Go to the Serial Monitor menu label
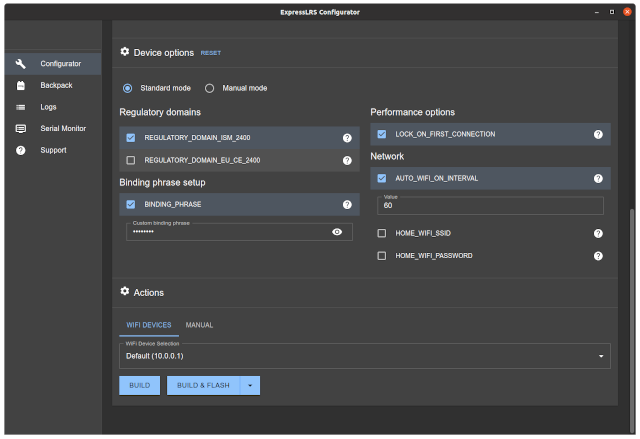 [x=63, y=129]
